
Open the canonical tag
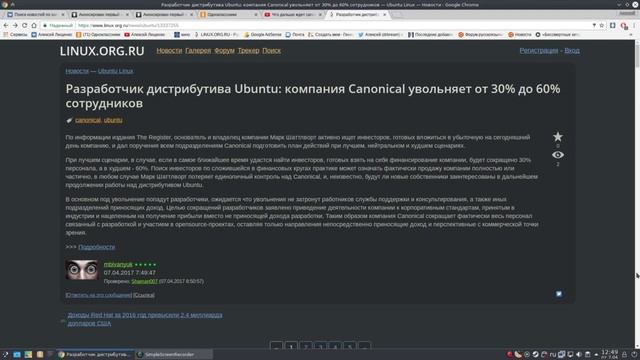pyautogui.click(x=88, y=120)
